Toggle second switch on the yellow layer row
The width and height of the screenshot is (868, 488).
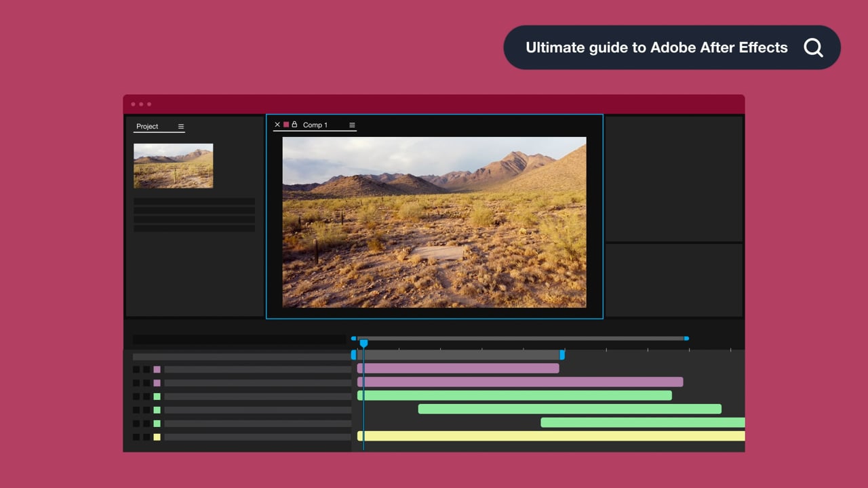(146, 437)
